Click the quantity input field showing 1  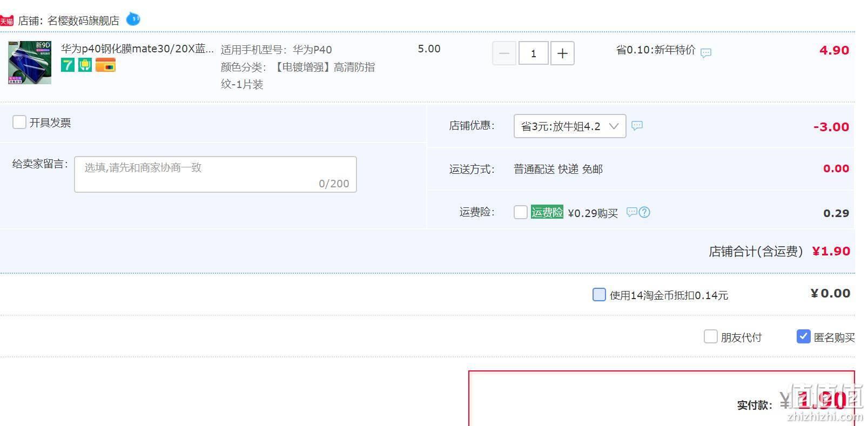(x=533, y=53)
